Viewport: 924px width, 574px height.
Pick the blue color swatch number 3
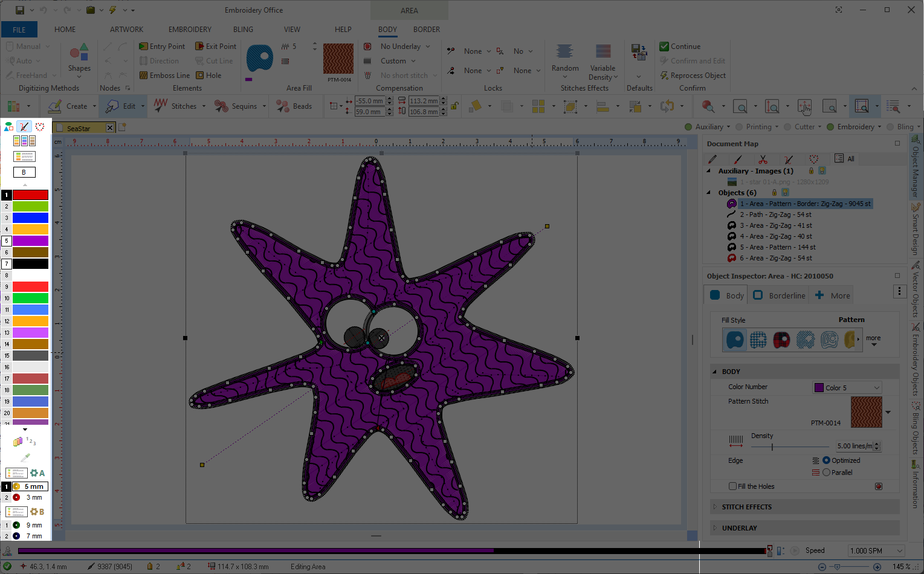(x=30, y=218)
